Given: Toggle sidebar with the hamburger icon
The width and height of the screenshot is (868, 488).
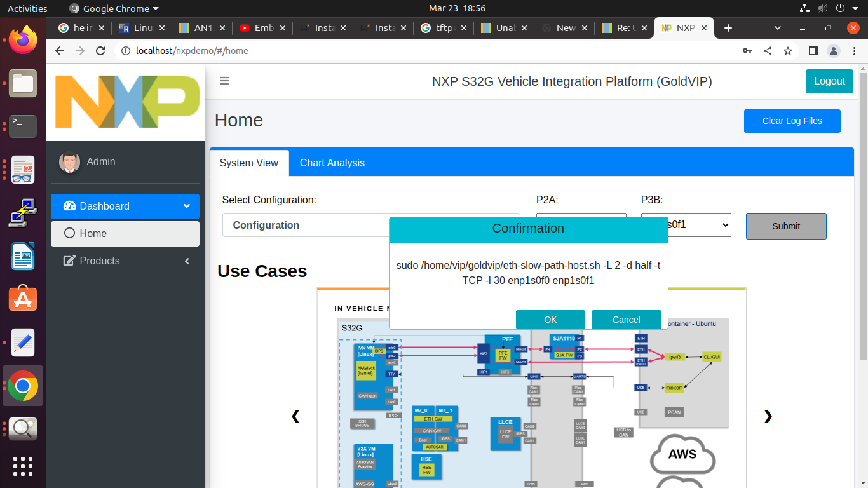Looking at the screenshot, I should 224,81.
